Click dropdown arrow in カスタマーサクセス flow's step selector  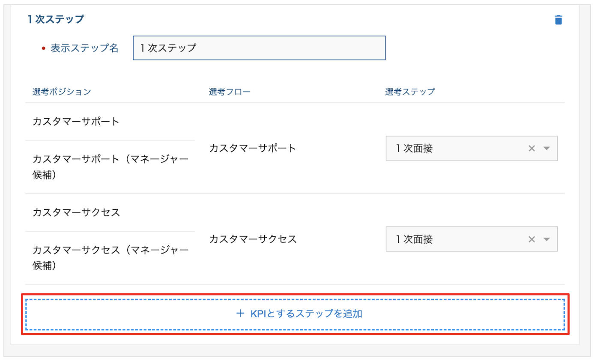tap(546, 239)
